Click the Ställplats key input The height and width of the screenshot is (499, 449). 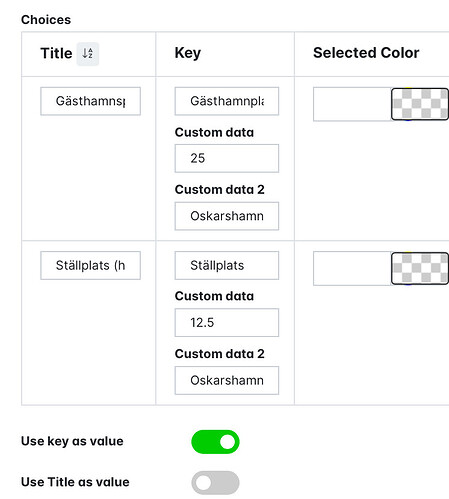coord(227,265)
